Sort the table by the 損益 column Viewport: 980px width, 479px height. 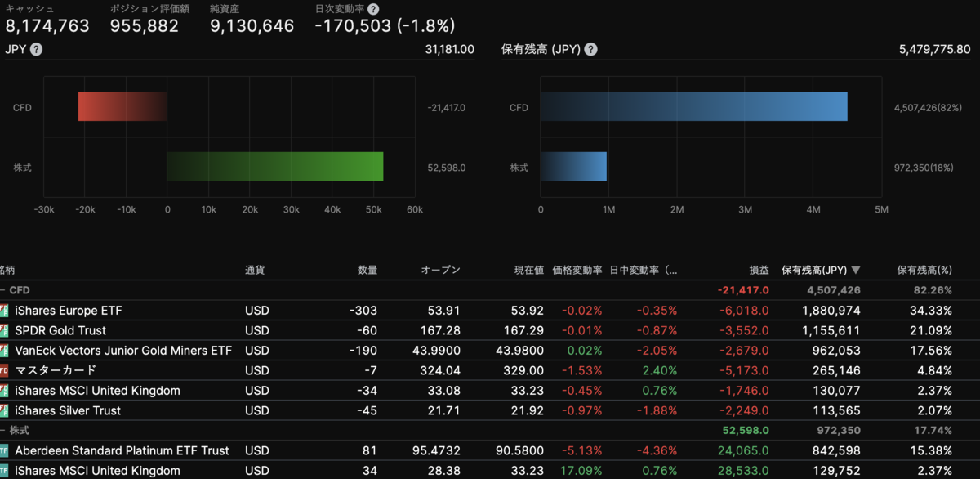click(x=759, y=271)
